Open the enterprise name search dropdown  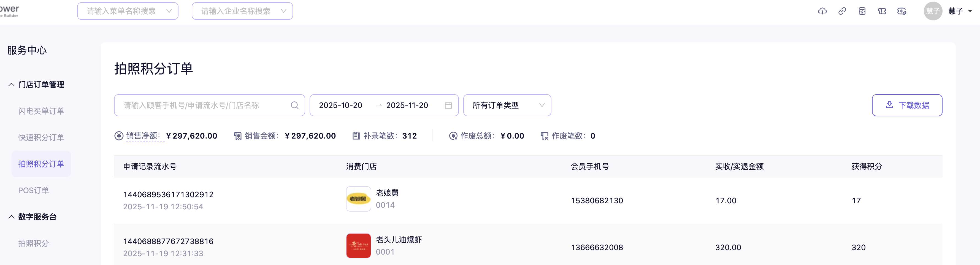242,11
